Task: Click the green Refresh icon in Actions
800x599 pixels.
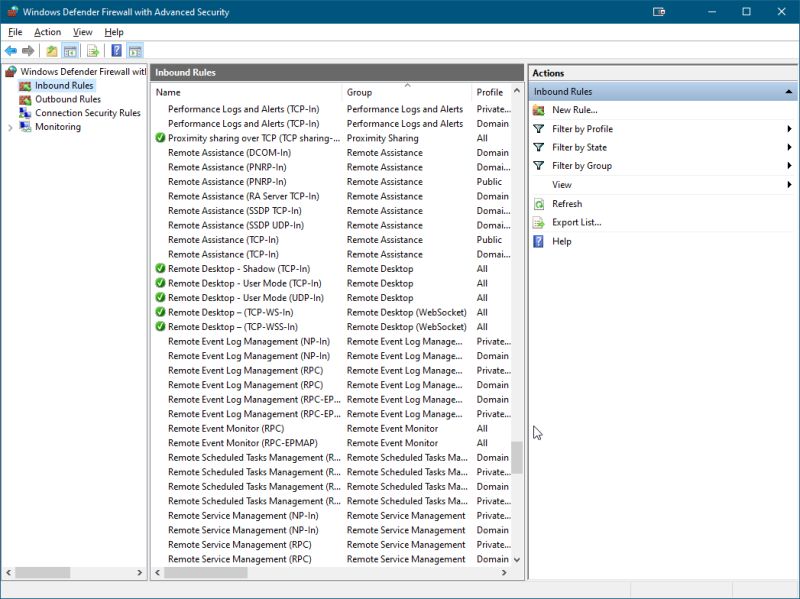Action: click(x=538, y=204)
